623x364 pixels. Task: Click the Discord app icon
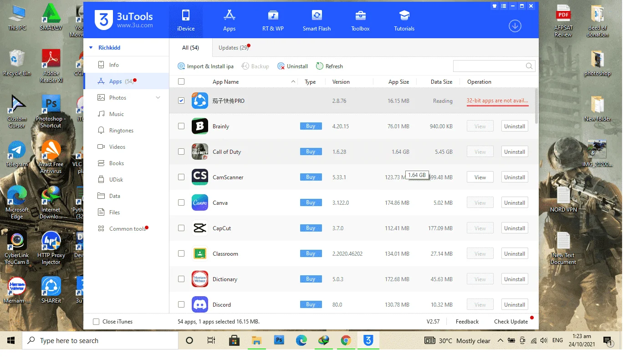click(x=199, y=304)
